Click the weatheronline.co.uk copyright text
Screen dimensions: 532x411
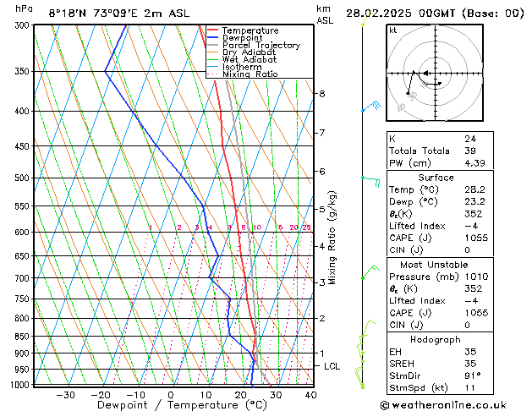[443, 405]
